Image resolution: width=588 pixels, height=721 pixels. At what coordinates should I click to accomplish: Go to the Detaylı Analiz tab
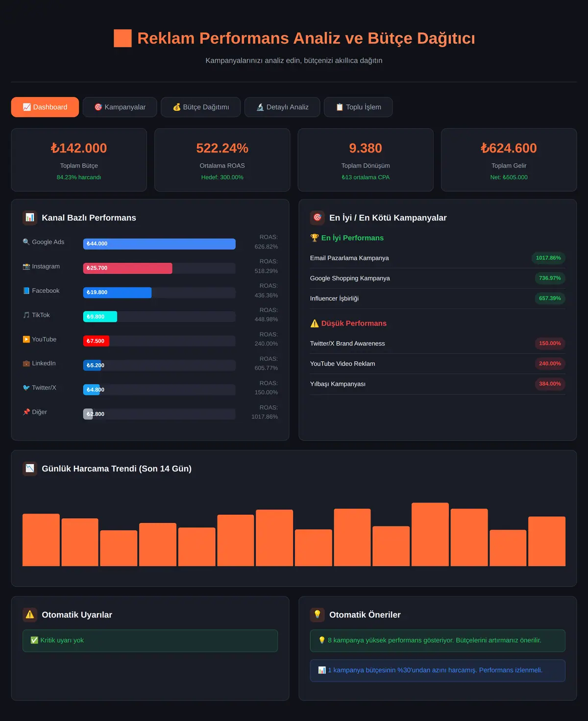282,107
